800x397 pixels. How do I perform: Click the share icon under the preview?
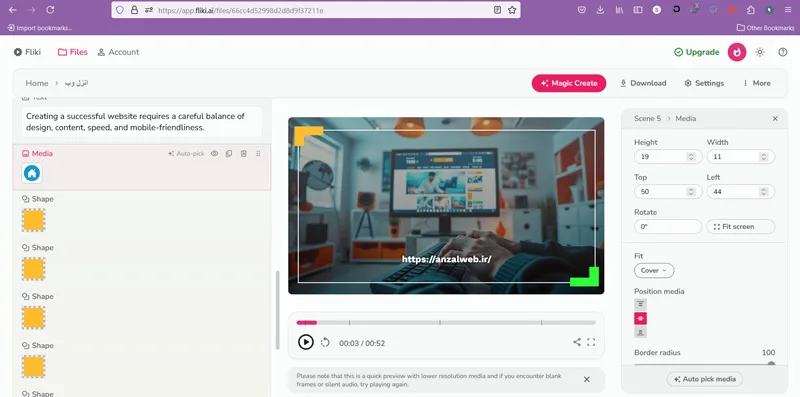coord(577,342)
